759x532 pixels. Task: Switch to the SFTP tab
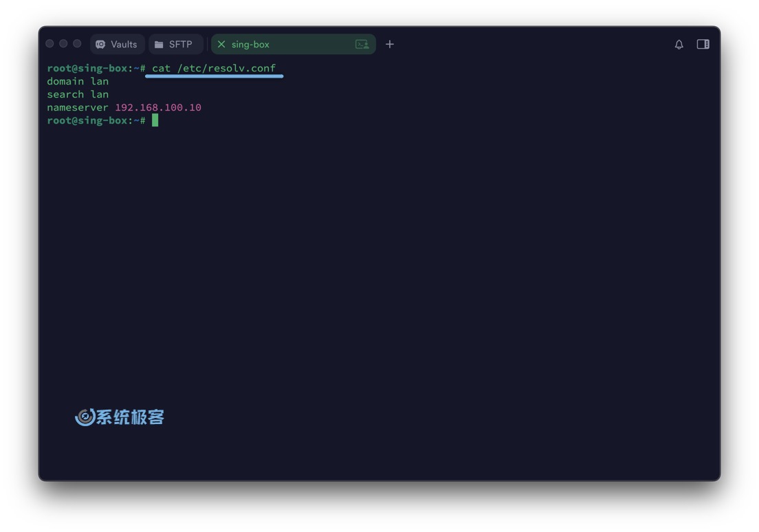[176, 44]
